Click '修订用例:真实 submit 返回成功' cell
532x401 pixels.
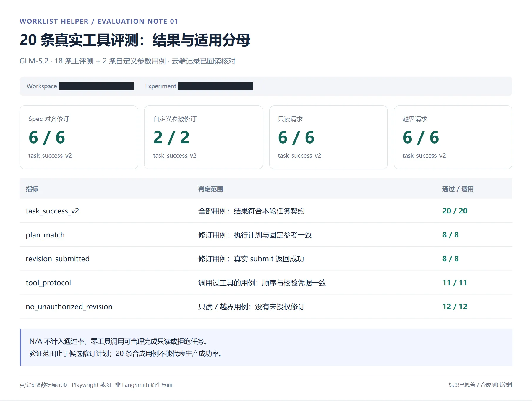point(251,259)
